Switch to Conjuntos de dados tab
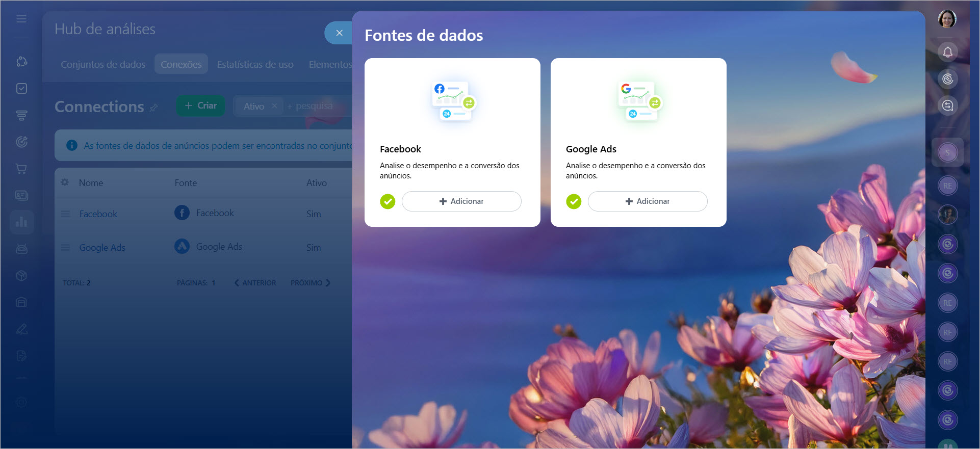The height and width of the screenshot is (449, 980). point(103,64)
